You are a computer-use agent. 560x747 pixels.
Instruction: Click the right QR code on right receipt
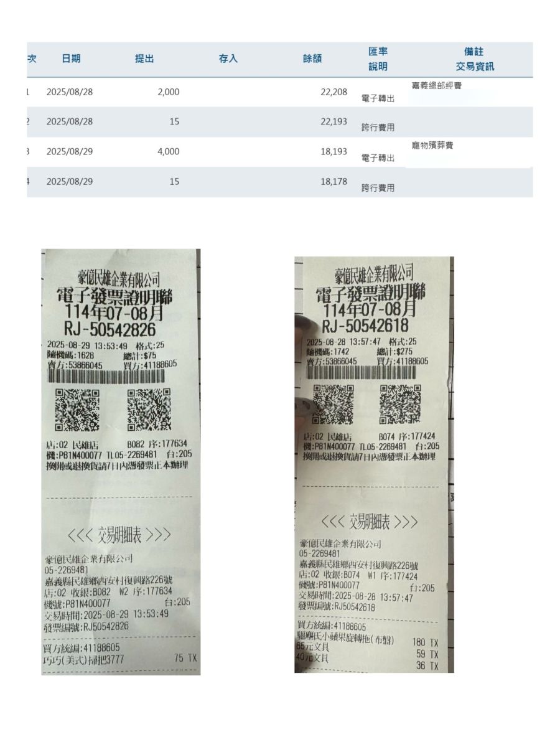point(400,403)
